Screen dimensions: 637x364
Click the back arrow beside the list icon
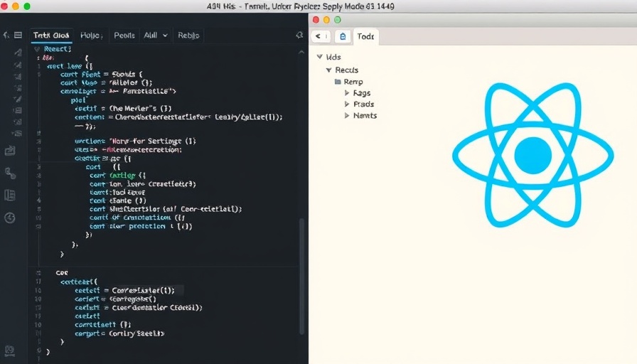(x=6, y=36)
